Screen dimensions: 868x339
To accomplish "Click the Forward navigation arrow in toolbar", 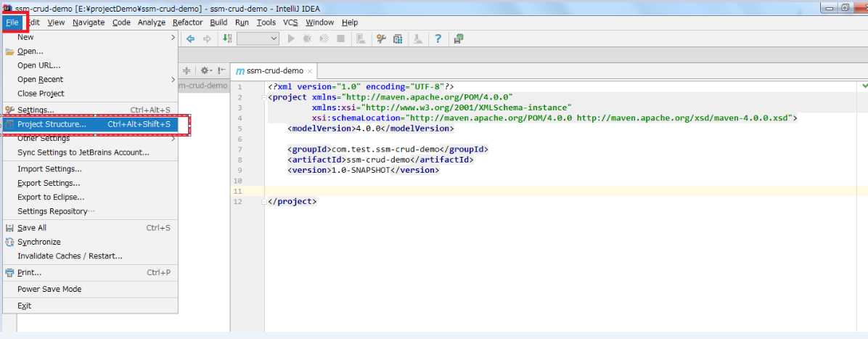I will (207, 38).
